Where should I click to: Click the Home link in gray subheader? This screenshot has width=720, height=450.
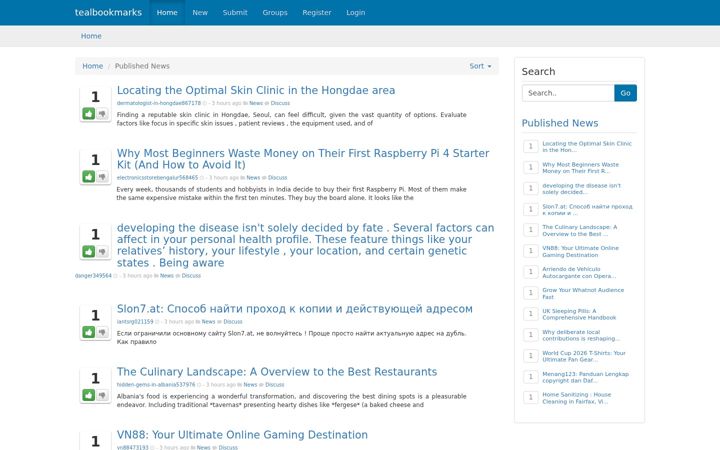[91, 36]
